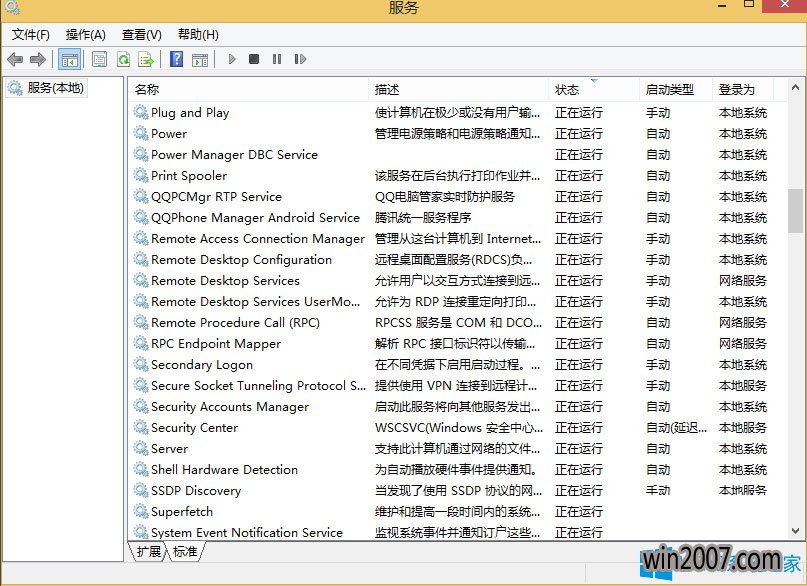Sort by the 启动类型 column header
Screen dimensions: 807x586
[676, 90]
